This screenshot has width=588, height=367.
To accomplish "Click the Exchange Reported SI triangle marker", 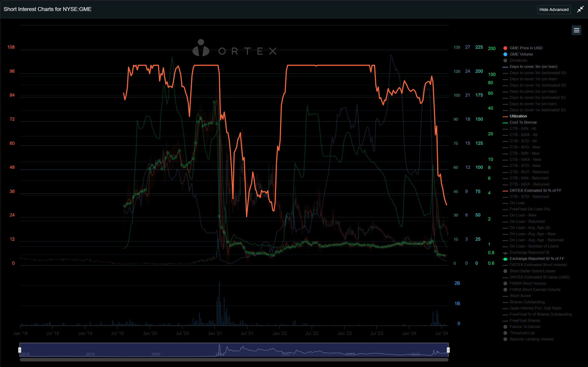I will click(x=506, y=253).
